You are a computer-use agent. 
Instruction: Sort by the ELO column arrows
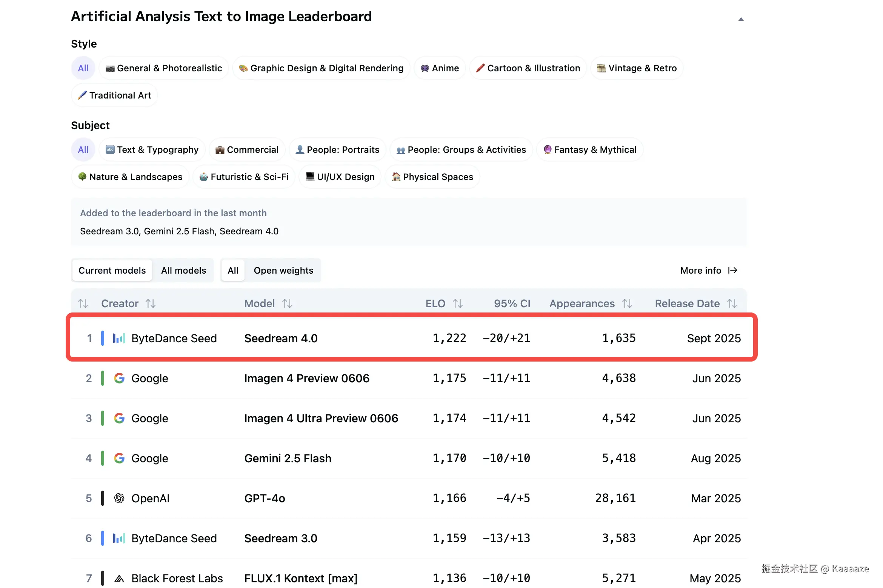[x=458, y=303]
